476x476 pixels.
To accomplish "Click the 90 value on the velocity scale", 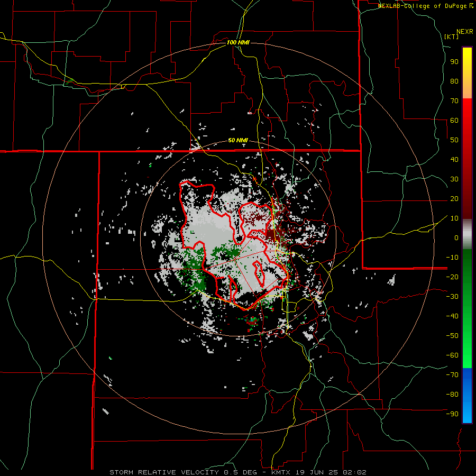I will (454, 62).
